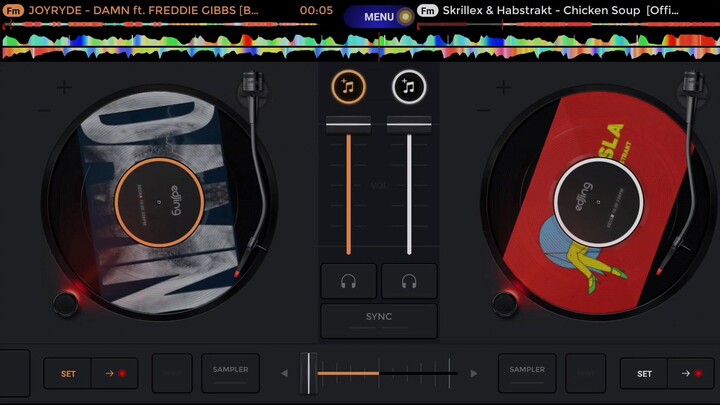Click dimmed button left of left SAMPLER
The width and height of the screenshot is (720, 405).
tap(172, 373)
